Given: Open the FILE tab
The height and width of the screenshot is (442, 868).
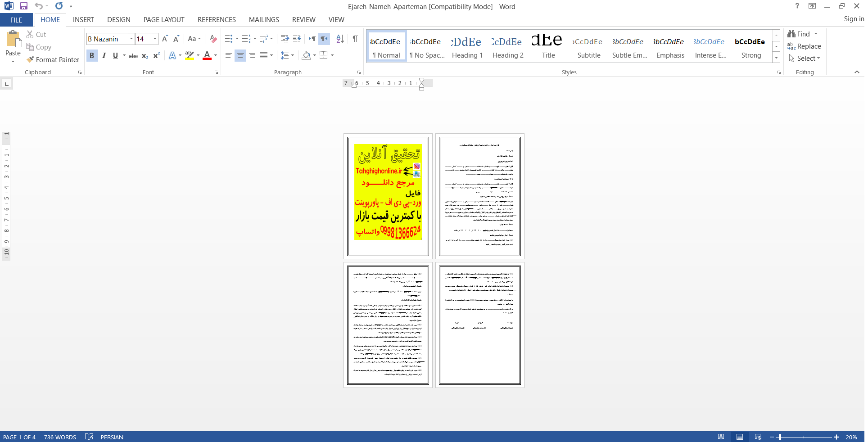Looking at the screenshot, I should point(16,20).
